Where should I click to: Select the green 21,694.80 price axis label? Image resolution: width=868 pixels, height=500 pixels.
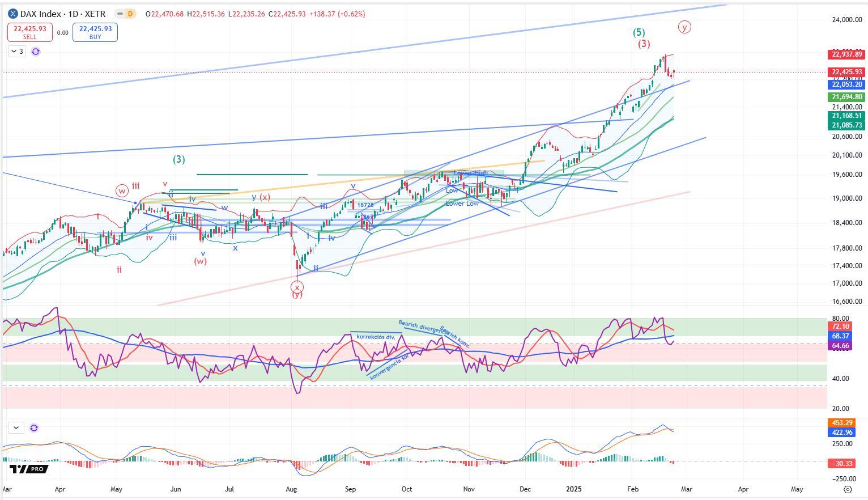point(846,97)
